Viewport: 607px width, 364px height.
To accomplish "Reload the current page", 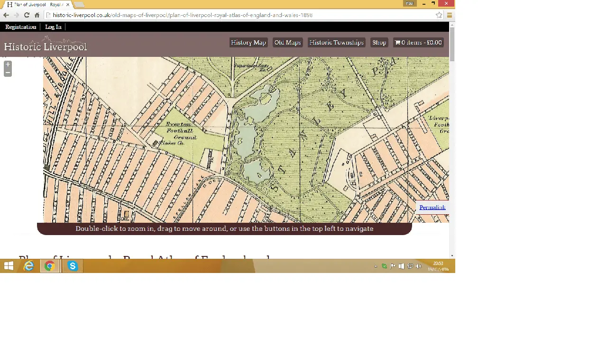I will tap(27, 15).
